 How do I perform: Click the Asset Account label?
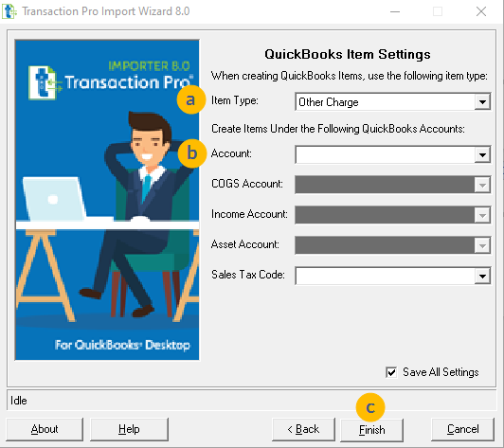click(245, 244)
